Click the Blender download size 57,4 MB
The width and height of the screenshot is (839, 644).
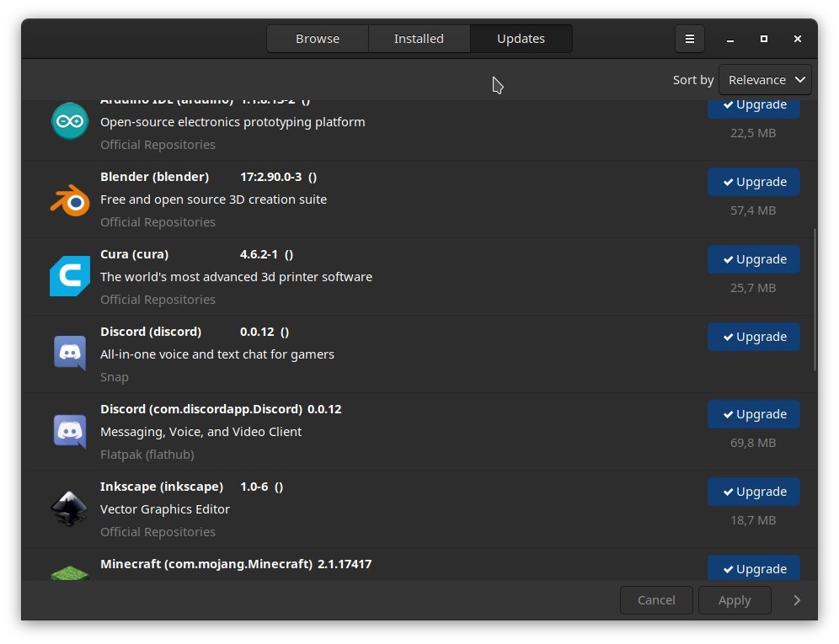click(x=753, y=210)
